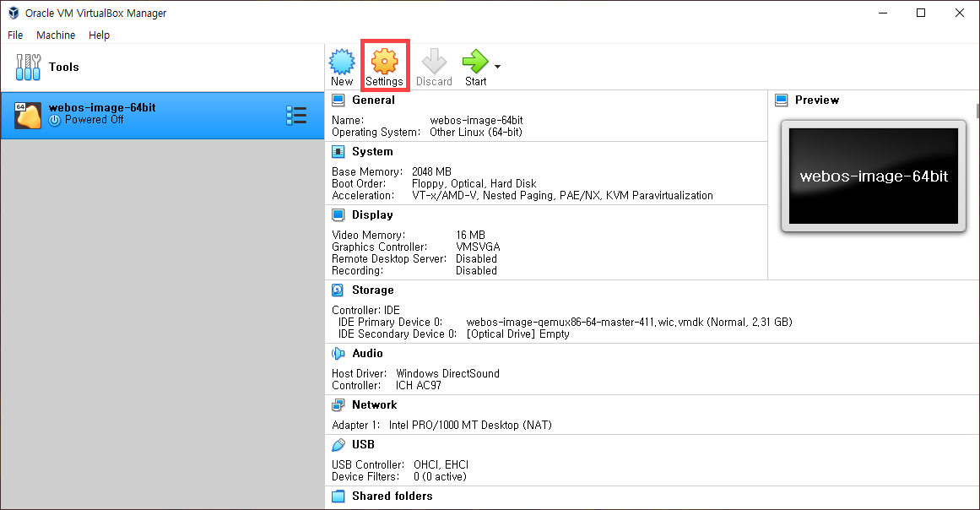Select the Tools entry icon

tap(28, 67)
